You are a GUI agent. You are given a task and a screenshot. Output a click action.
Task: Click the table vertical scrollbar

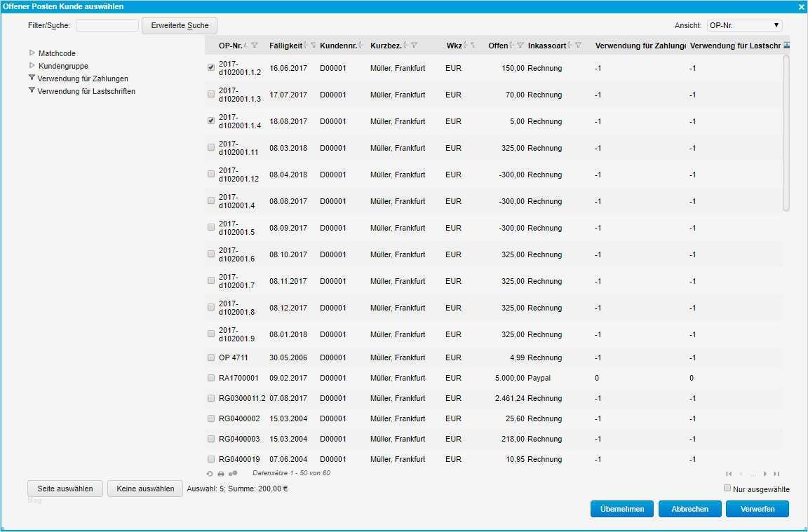point(786,133)
